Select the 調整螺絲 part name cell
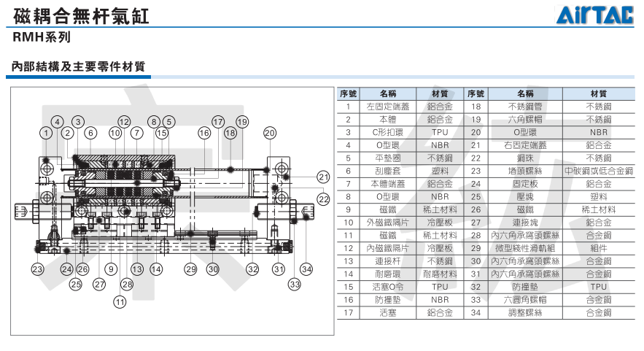The width and height of the screenshot is (644, 351). [x=524, y=313]
